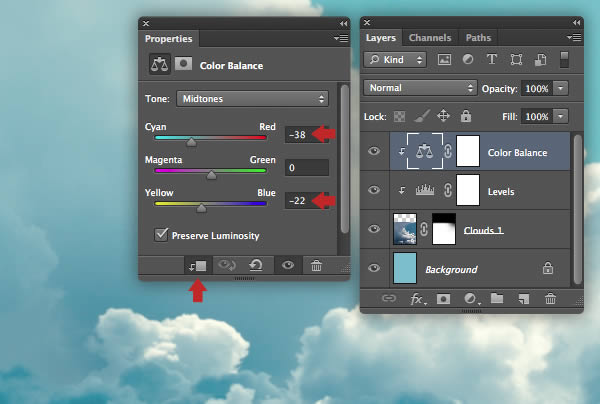600x404 pixels.
Task: Filter for shape layers icon
Action: click(x=516, y=59)
